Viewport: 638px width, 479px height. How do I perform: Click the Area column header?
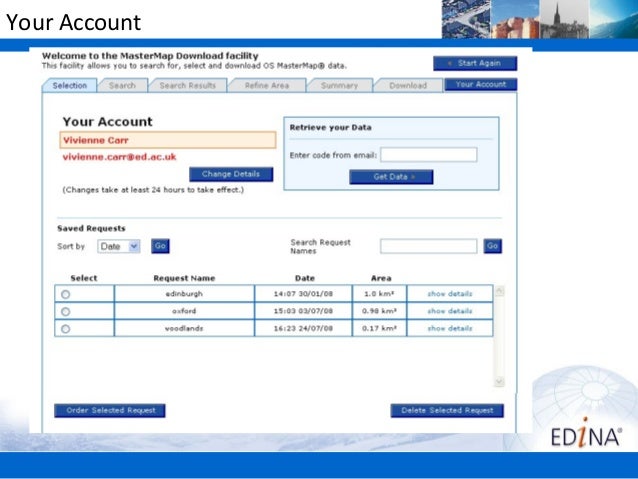(381, 278)
